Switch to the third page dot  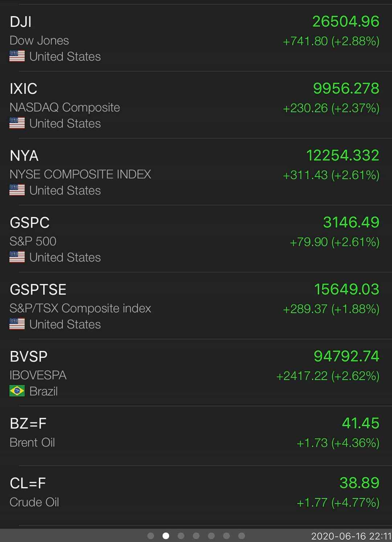point(181,536)
